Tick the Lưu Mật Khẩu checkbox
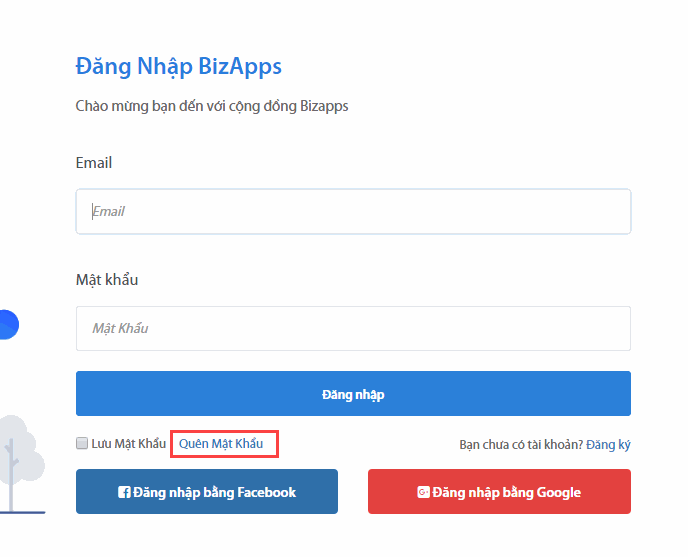 (82, 444)
